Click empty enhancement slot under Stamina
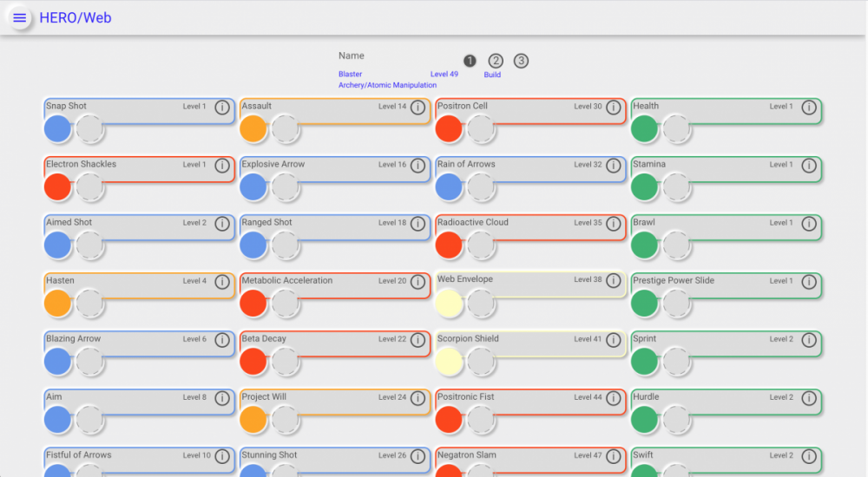This screenshot has height=477, width=868. (x=676, y=187)
